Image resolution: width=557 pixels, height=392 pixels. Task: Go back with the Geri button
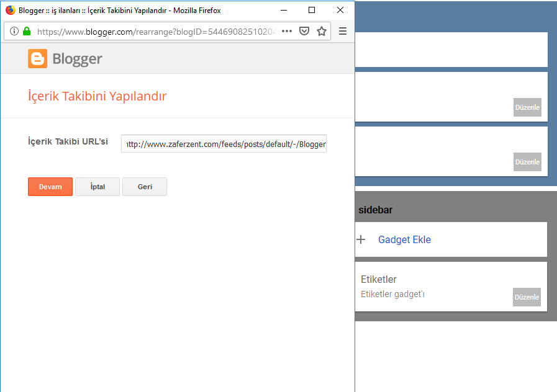tap(145, 187)
